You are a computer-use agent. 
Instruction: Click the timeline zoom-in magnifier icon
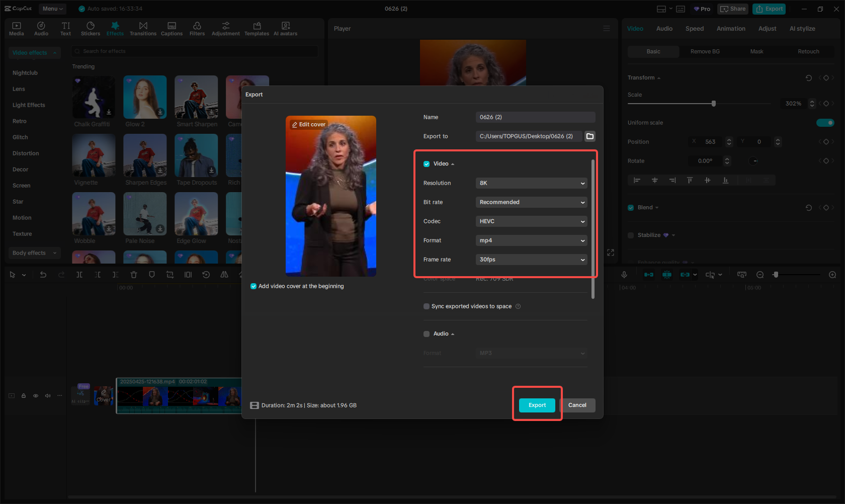(x=832, y=275)
